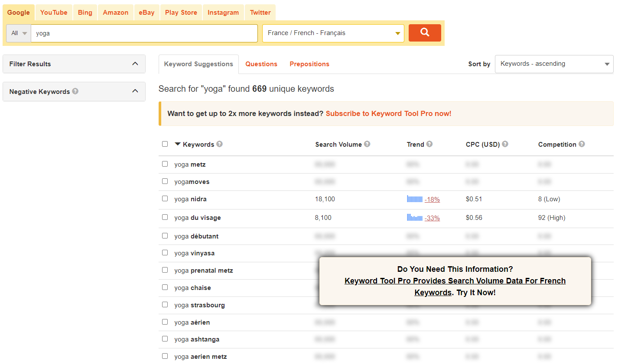
Task: Click into the yoga search field
Action: [144, 33]
